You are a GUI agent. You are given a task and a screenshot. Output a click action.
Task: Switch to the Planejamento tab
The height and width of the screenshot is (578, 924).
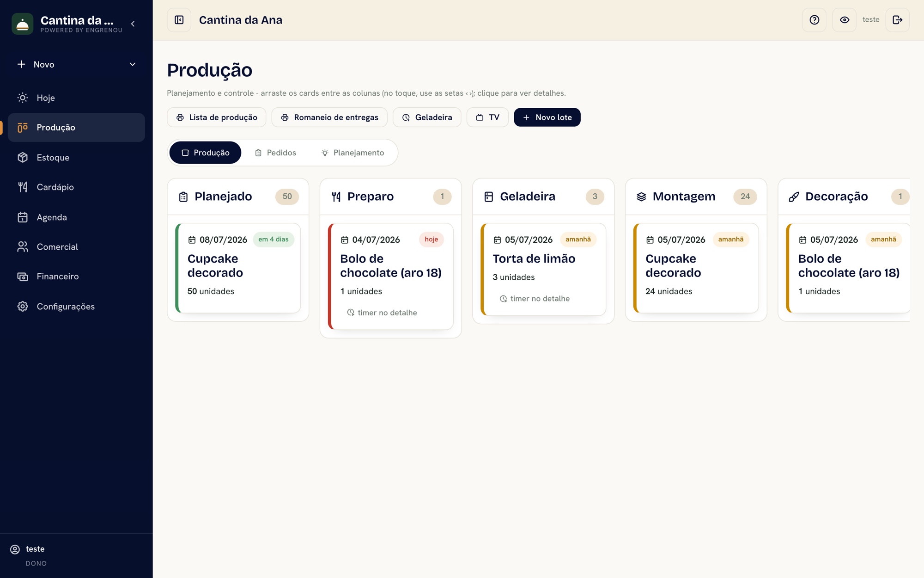click(x=353, y=153)
